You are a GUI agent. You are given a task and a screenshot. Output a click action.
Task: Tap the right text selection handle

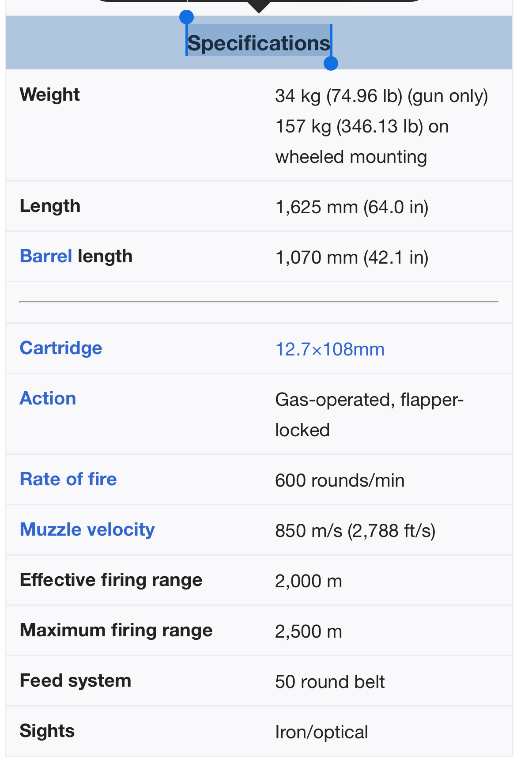(331, 63)
